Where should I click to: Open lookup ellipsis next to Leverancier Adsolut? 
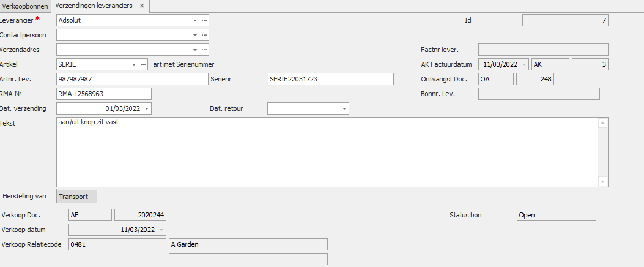point(204,20)
